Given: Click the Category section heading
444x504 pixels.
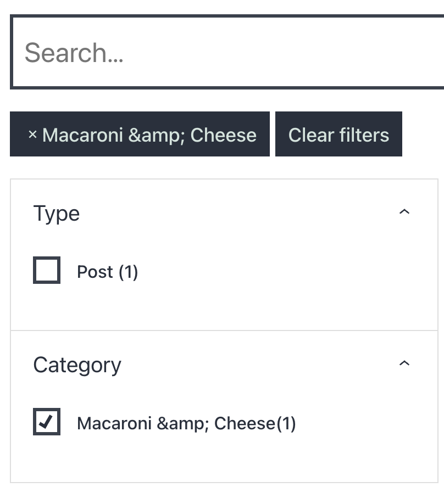Looking at the screenshot, I should click(x=77, y=365).
